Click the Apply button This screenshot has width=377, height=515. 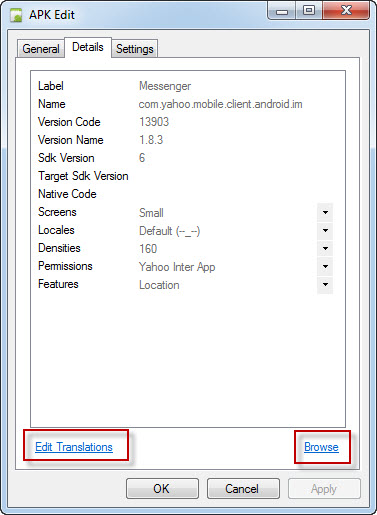324,489
